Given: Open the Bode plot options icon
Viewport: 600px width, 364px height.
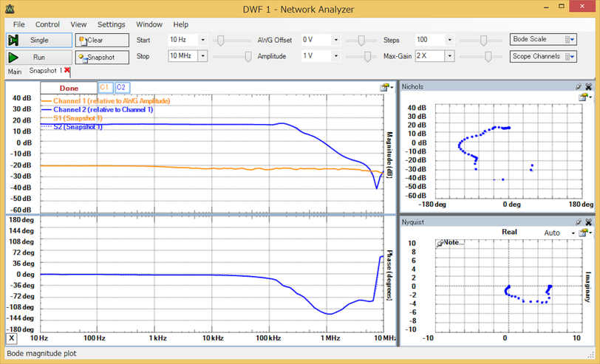Looking at the screenshot, I should tap(386, 88).
